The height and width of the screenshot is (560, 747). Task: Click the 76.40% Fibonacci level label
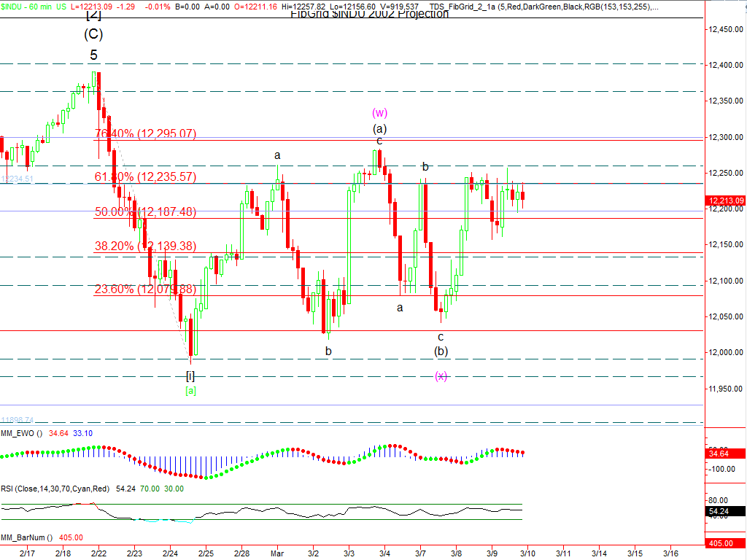pos(146,133)
